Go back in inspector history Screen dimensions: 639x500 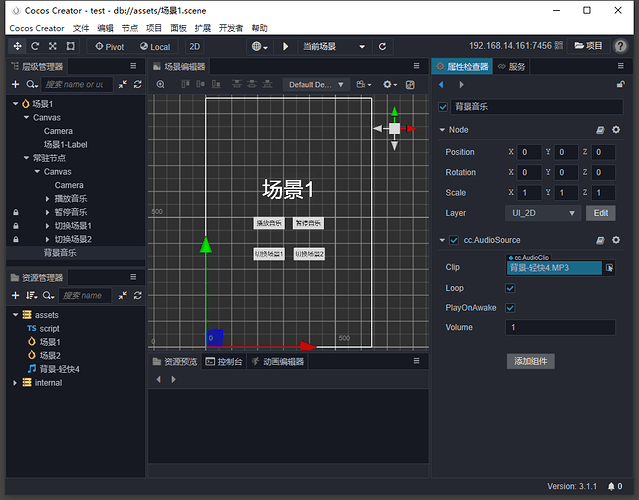(441, 84)
